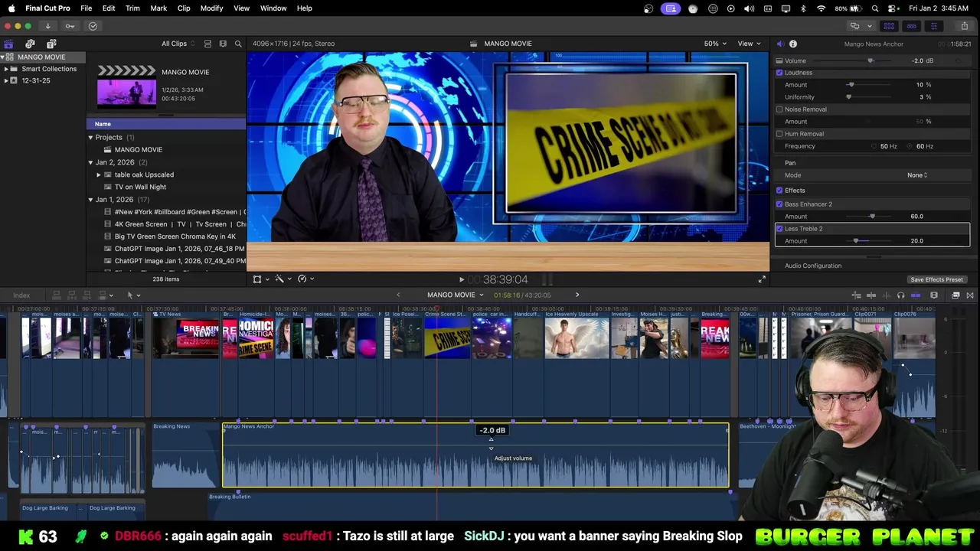This screenshot has height=551, width=980.
Task: Click the Import Media arrow icon
Action: tap(47, 26)
